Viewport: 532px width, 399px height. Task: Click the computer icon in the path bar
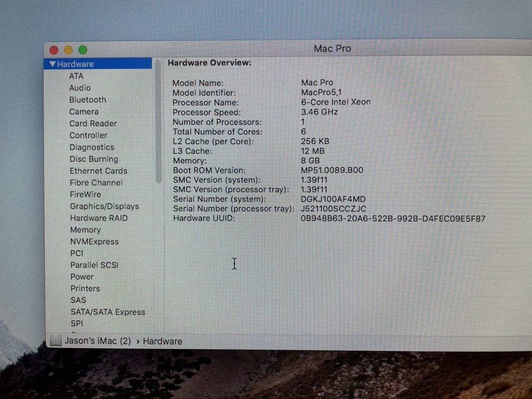55,341
